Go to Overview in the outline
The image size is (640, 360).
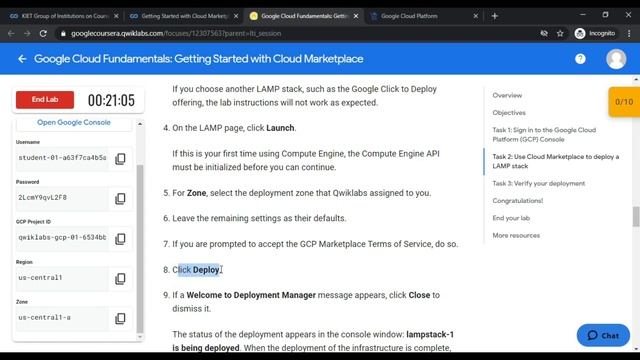coord(507,95)
